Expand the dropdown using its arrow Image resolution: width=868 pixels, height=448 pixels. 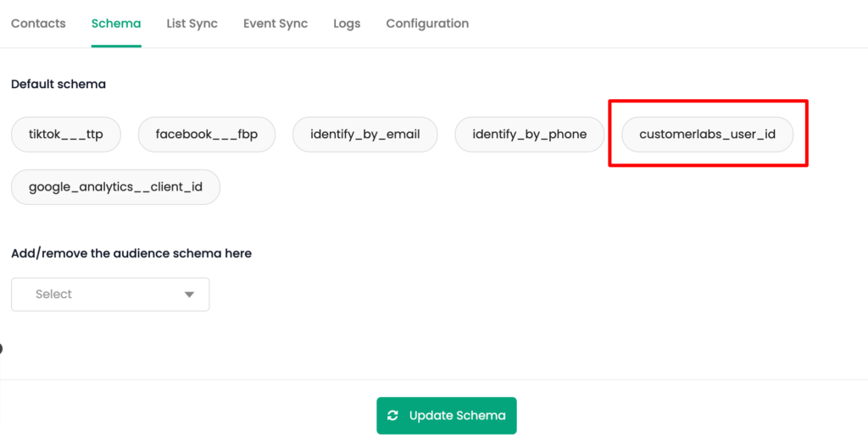(x=189, y=295)
